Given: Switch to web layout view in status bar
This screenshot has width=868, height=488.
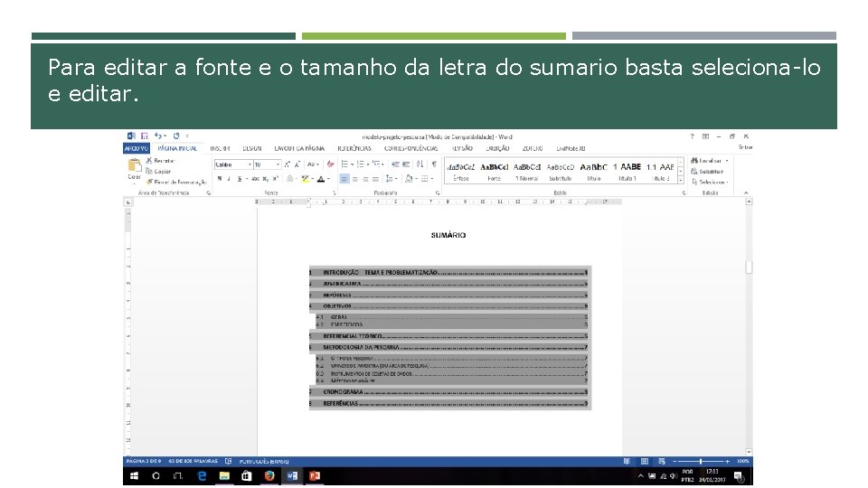Looking at the screenshot, I should (662, 461).
